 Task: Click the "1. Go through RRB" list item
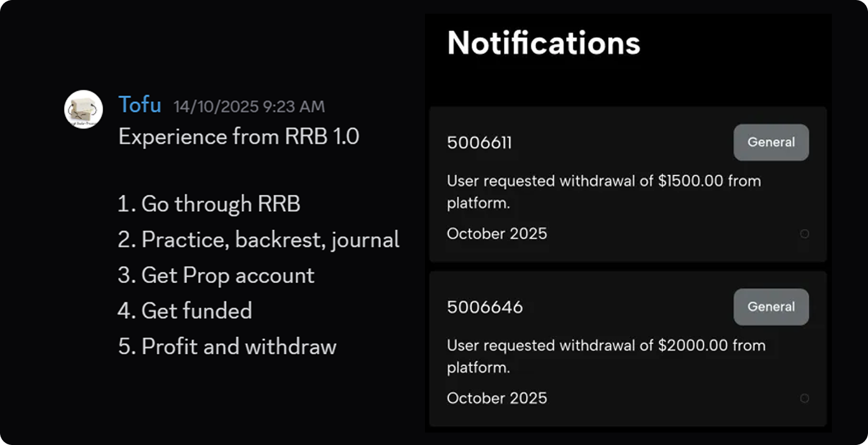tap(209, 204)
